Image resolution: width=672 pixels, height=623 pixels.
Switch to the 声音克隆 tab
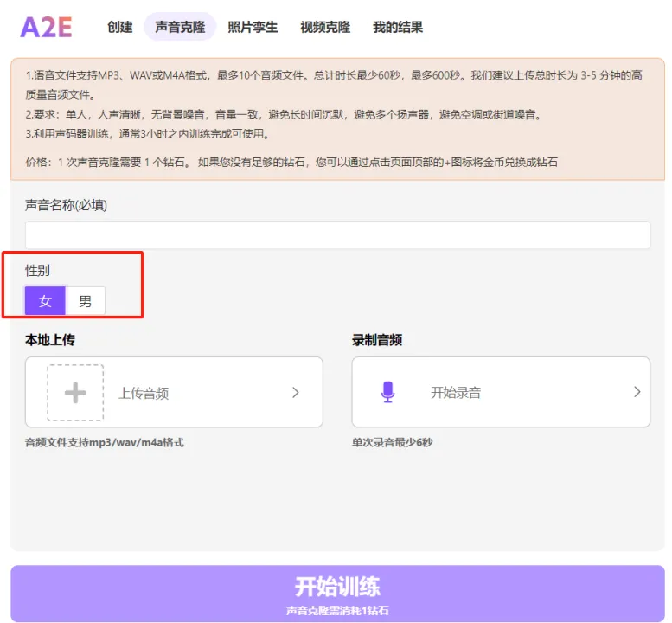pos(180,27)
